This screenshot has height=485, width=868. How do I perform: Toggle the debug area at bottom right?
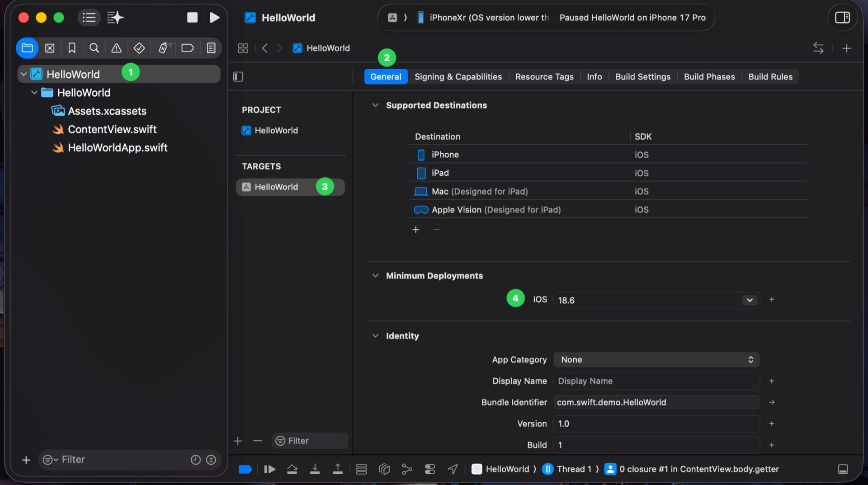click(843, 469)
